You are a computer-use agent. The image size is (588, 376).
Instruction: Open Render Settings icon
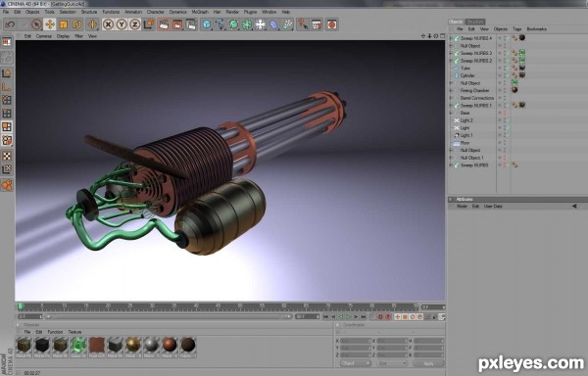point(191,24)
